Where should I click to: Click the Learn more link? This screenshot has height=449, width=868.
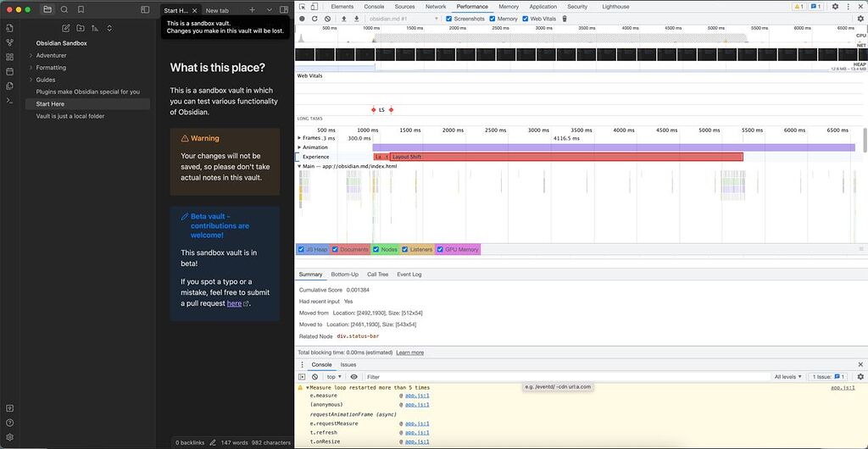(409, 352)
